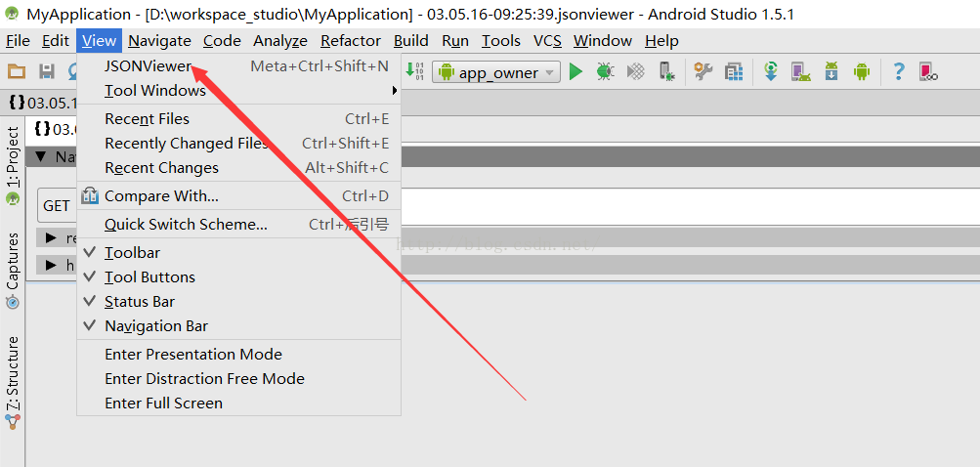Start debugging with the bug icon
The width and height of the screenshot is (980, 467).
tap(605, 72)
